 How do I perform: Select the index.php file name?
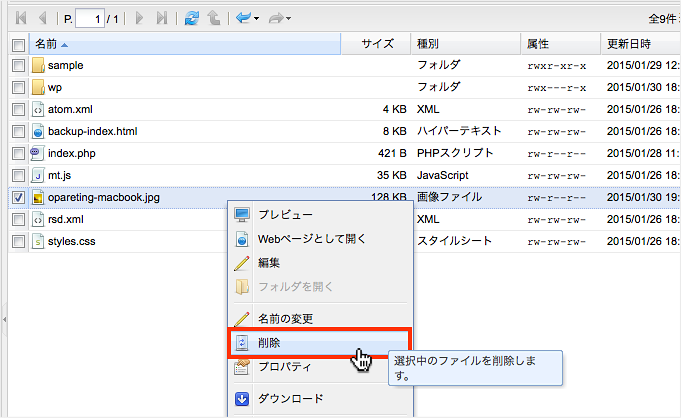click(72, 153)
